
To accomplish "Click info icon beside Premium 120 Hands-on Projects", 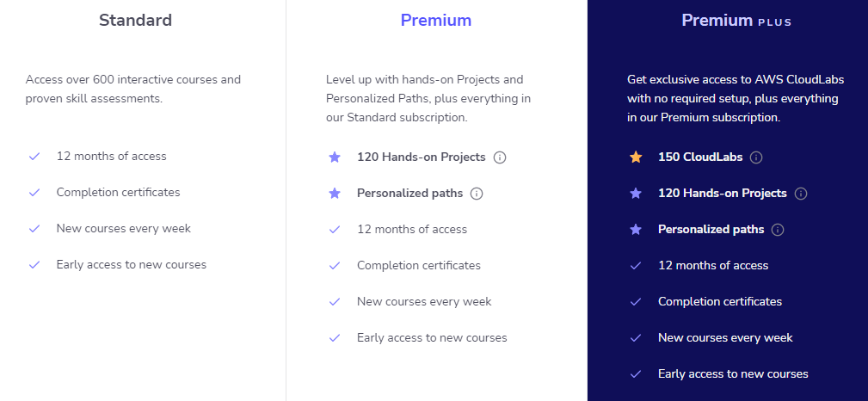I will pyautogui.click(x=500, y=157).
